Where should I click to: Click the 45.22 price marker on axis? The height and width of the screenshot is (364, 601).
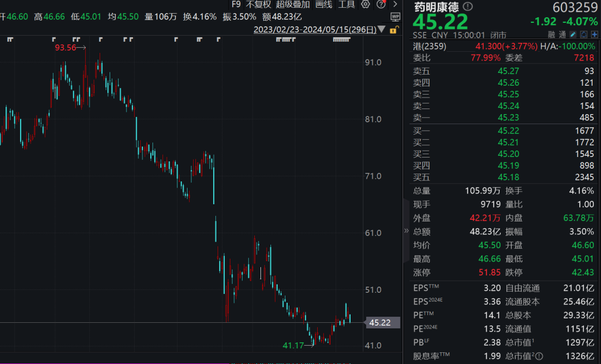[x=382, y=323]
